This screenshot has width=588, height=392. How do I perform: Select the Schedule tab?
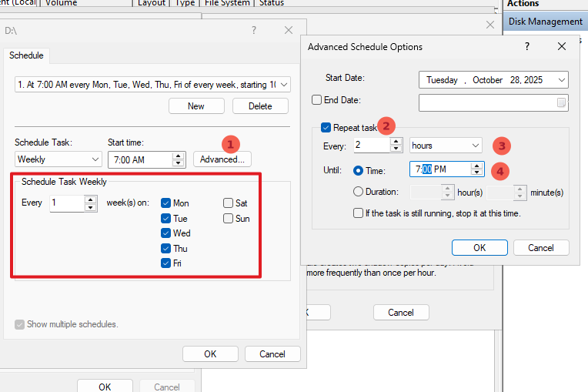26,55
